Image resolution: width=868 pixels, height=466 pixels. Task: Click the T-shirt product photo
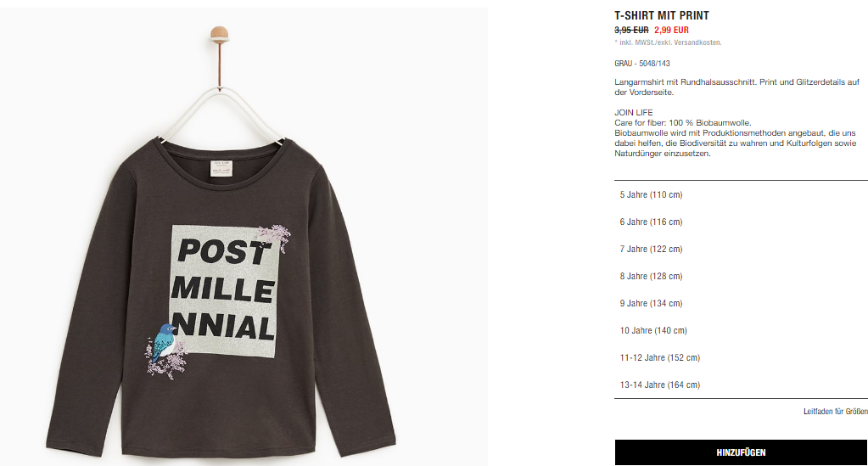pos(244,237)
